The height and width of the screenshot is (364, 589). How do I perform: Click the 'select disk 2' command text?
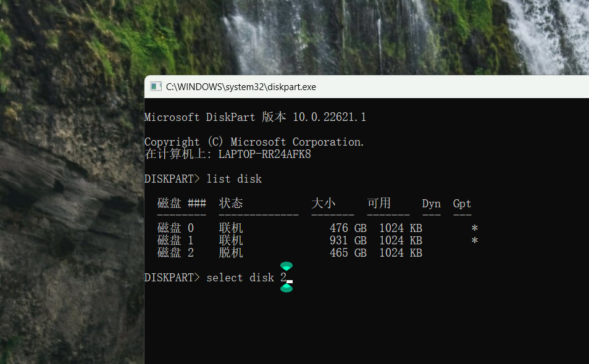click(246, 278)
